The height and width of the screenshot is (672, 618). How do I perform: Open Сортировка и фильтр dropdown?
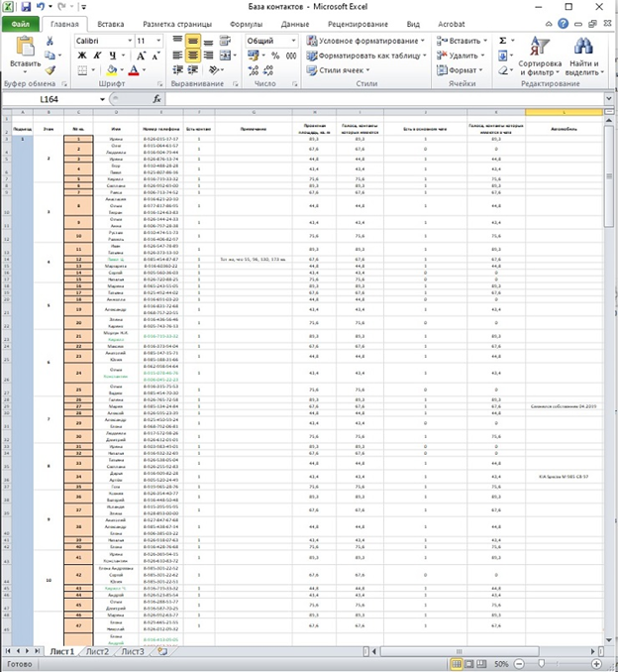pos(540,56)
